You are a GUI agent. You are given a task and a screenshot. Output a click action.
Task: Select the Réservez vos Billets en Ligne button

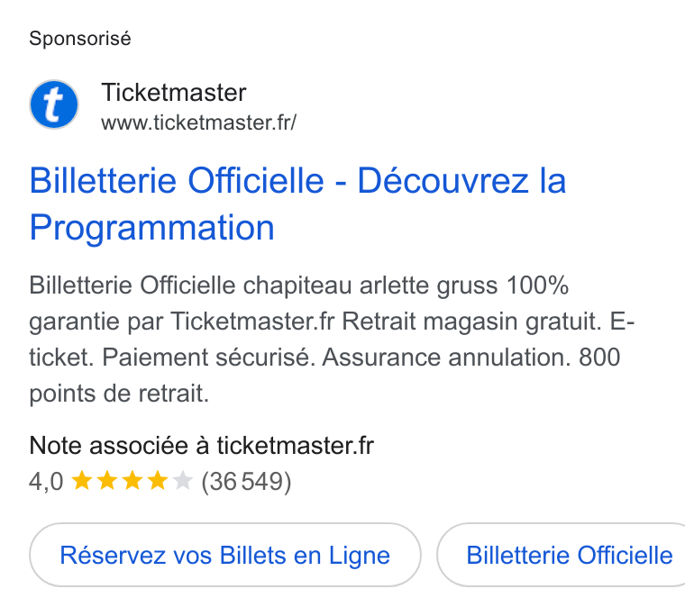click(225, 555)
